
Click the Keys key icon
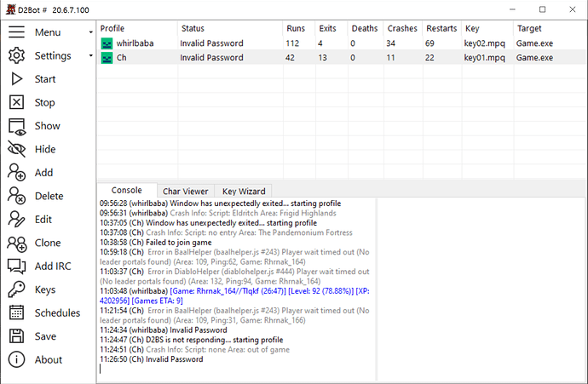click(x=16, y=289)
